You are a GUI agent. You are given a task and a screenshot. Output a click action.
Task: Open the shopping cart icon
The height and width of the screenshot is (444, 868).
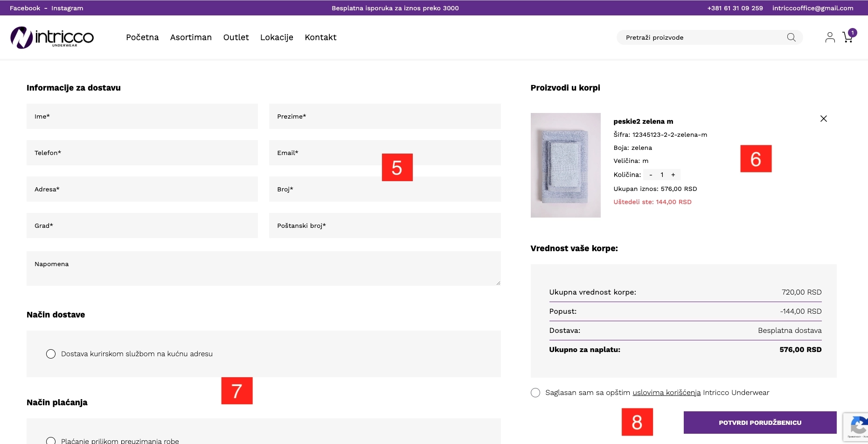848,37
